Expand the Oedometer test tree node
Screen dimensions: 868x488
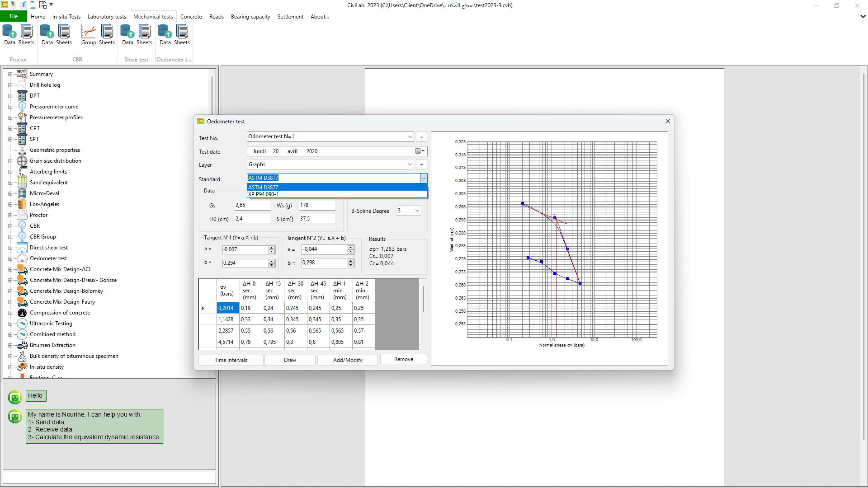point(10,258)
